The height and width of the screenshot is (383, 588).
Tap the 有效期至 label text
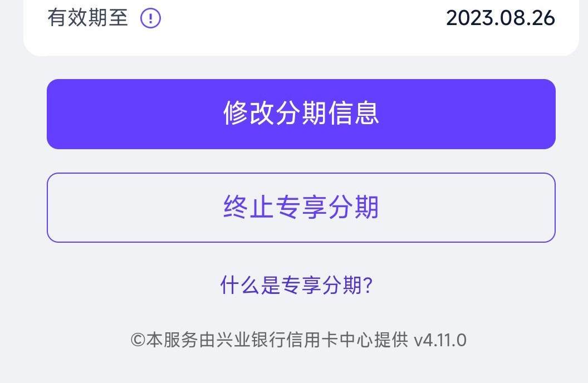(x=88, y=18)
